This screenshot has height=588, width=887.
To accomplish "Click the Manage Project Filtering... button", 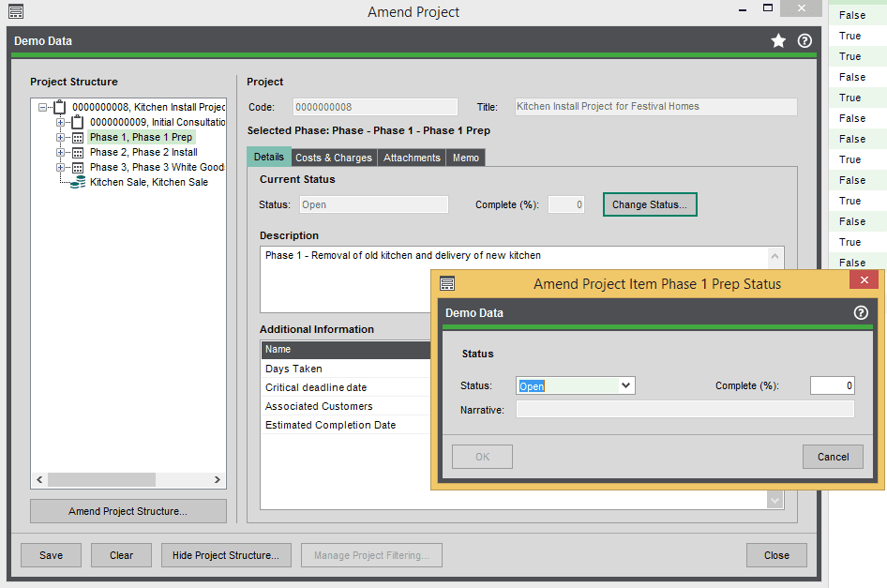I will [371, 555].
